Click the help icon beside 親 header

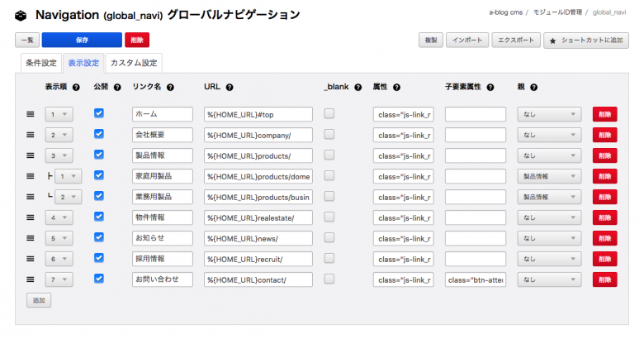tap(533, 87)
